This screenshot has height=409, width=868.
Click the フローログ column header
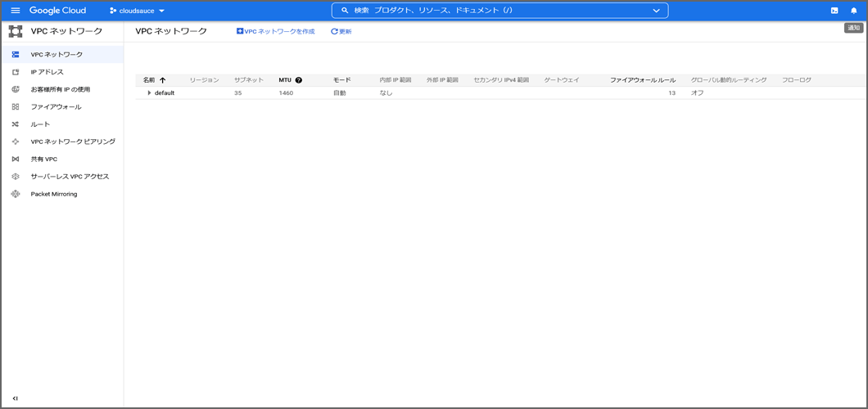point(797,80)
